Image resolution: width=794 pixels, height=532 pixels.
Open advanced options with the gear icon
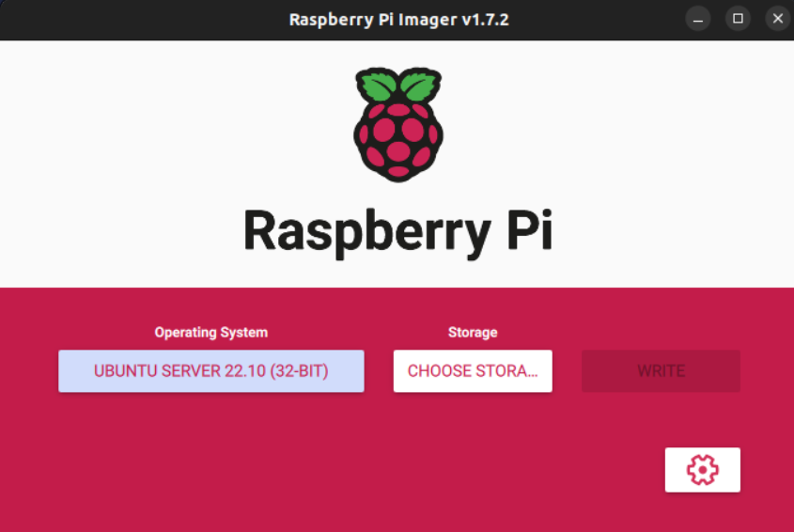click(702, 470)
